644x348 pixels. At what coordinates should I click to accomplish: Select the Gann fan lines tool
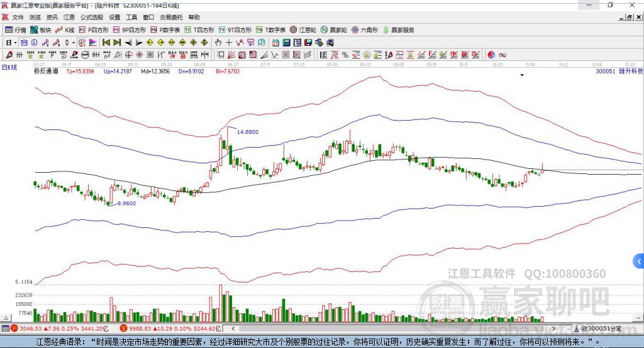pos(231,55)
